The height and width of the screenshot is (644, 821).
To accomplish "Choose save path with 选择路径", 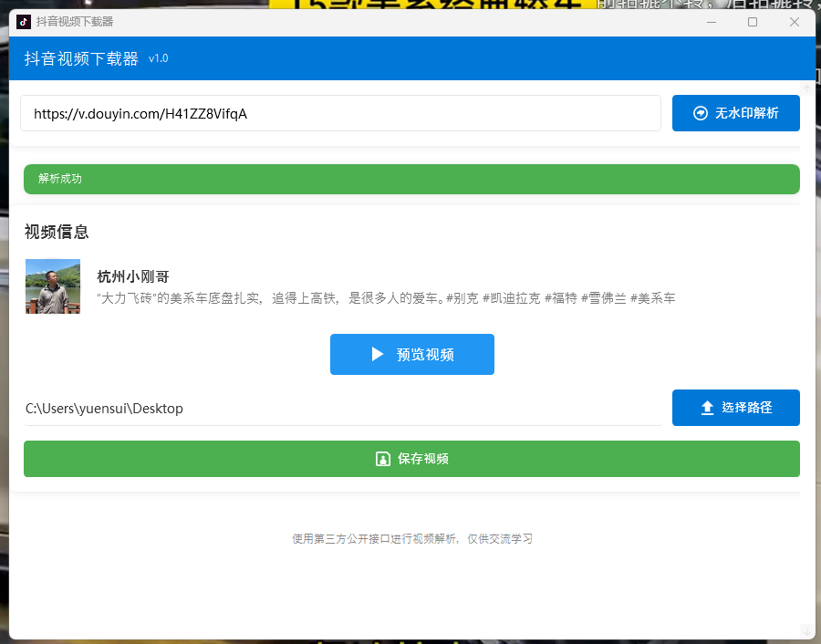I will [735, 408].
